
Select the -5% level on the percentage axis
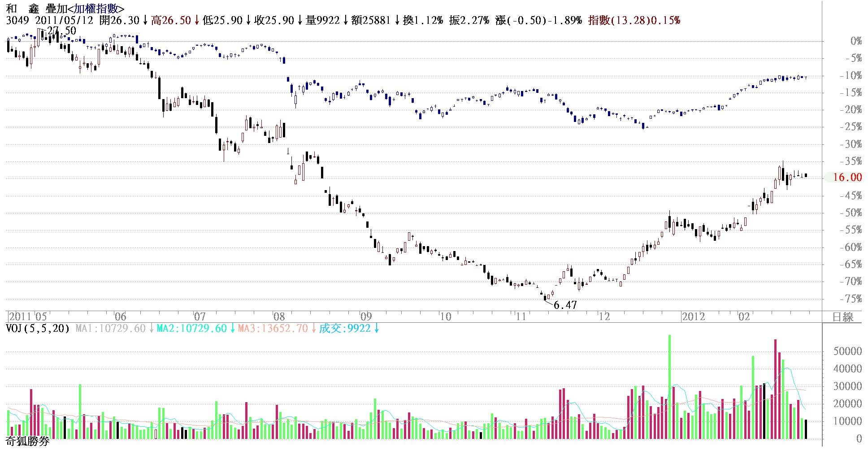point(854,58)
